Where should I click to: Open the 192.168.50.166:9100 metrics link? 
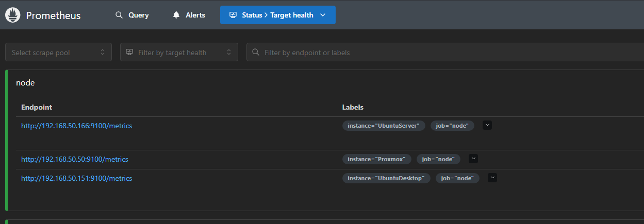pos(77,126)
